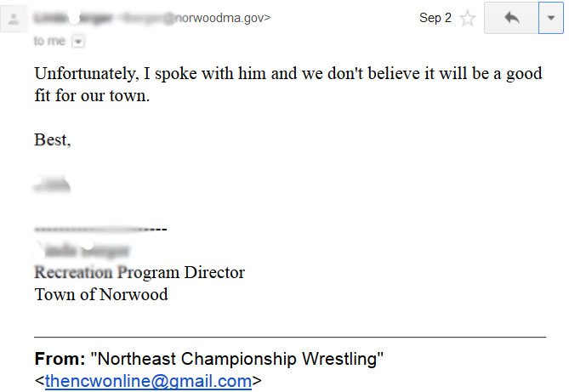
Task: Click the "Best," closing line
Action: pyautogui.click(x=53, y=140)
